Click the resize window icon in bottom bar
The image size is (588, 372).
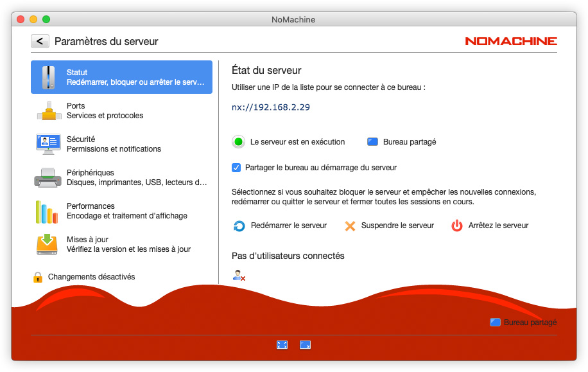coord(305,345)
